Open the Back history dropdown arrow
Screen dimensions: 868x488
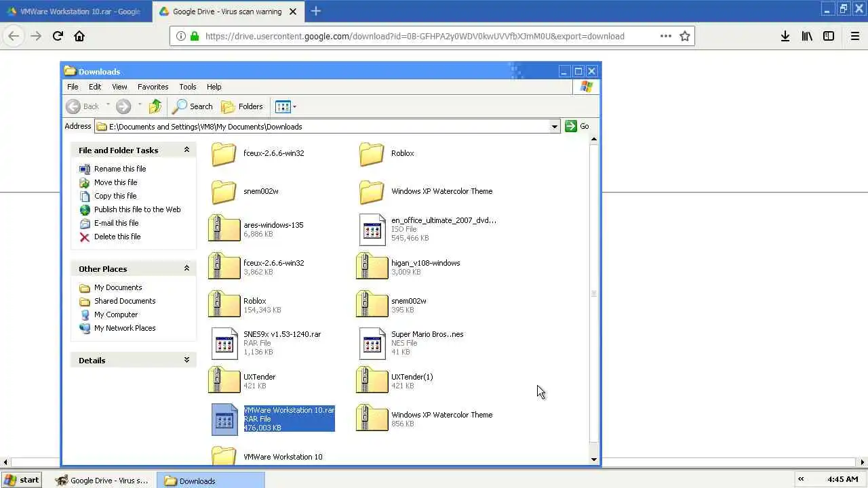[x=108, y=105]
